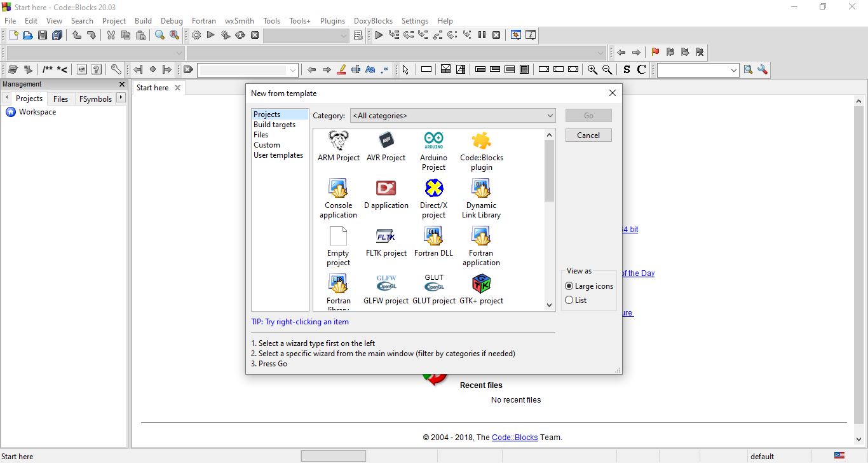Click the Redo arrow icon

(92, 36)
